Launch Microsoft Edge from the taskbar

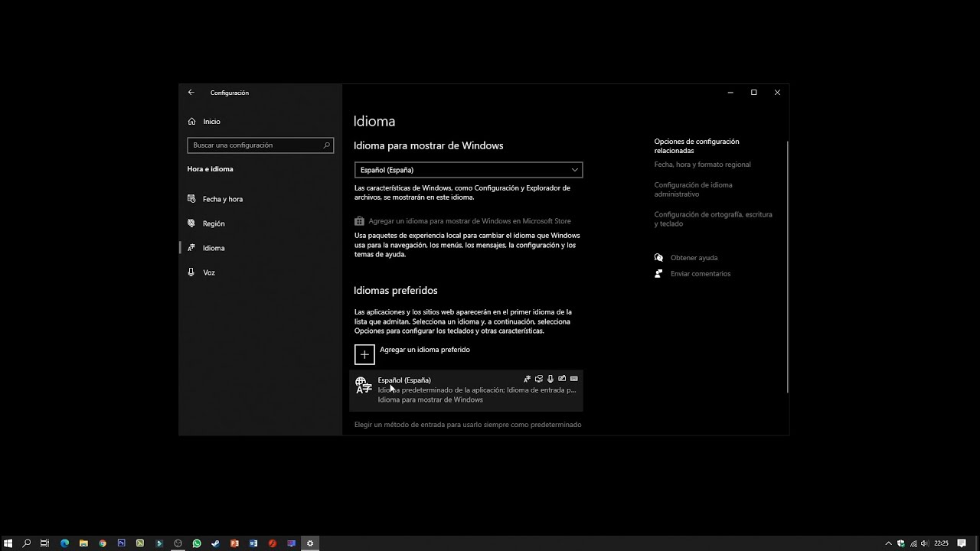tap(64, 543)
